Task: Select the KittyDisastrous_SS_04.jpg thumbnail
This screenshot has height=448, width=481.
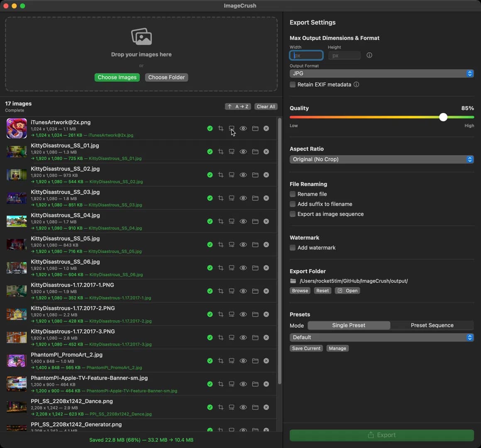Action: (x=17, y=222)
